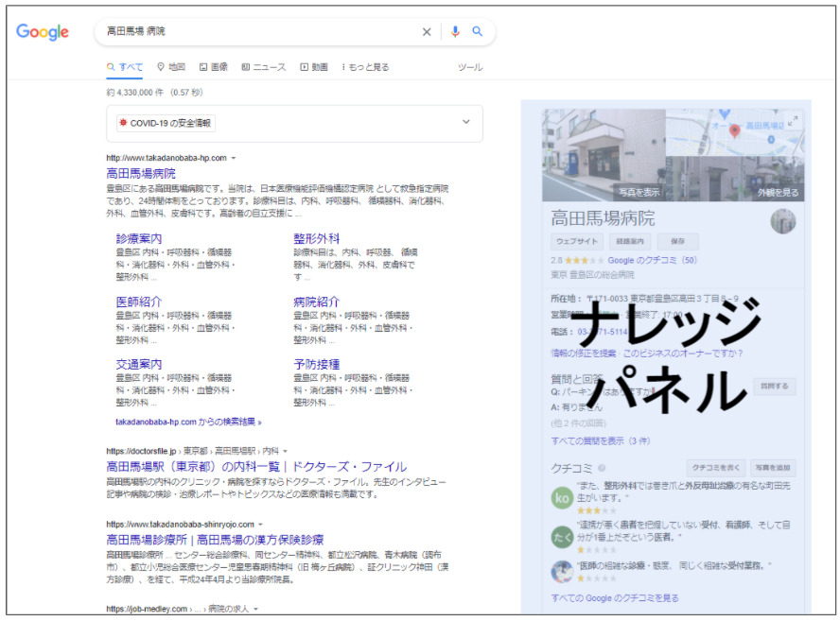Screen dimensions: 840x621
Task: Open the もっと見る menu
Action: pos(365,67)
